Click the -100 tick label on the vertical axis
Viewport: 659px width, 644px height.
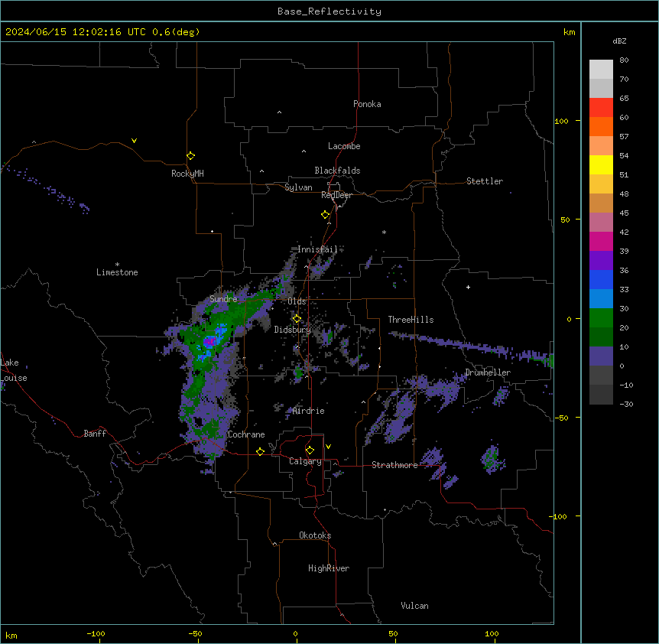click(x=559, y=516)
